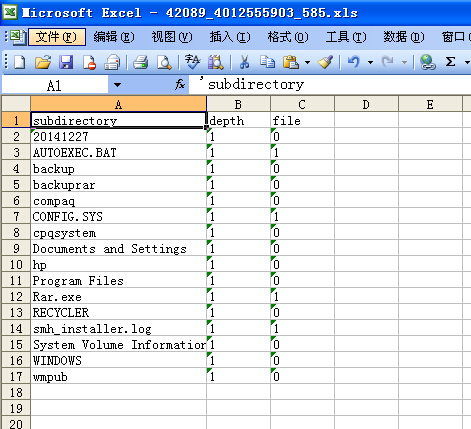Open the Undo history dropdown arrow
The image size is (471, 429).
[370, 62]
